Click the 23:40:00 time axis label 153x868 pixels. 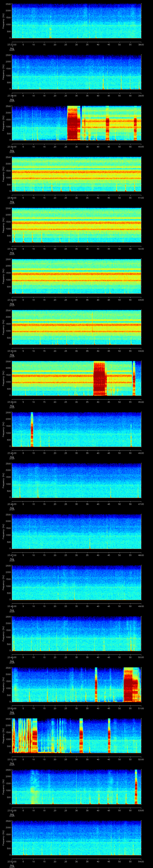point(12,198)
